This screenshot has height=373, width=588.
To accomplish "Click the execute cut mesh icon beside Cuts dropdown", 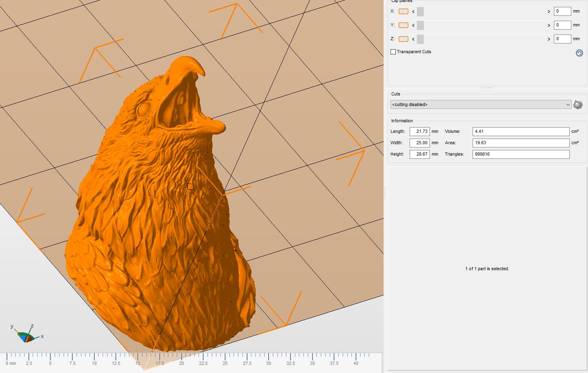I will tap(577, 104).
